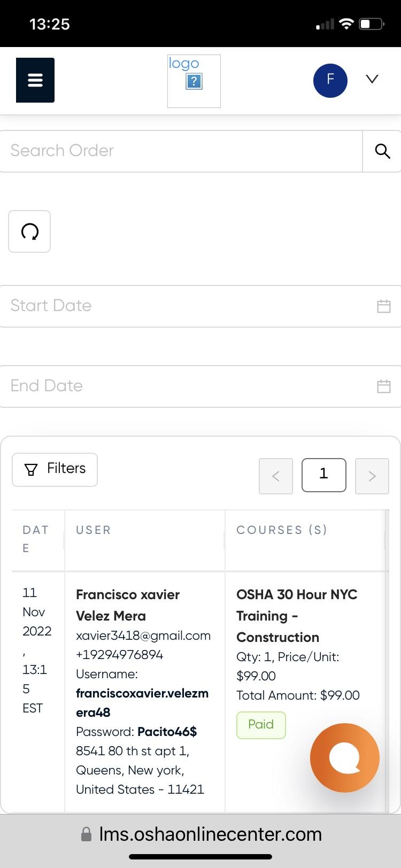Open the Filters button

coord(55,469)
